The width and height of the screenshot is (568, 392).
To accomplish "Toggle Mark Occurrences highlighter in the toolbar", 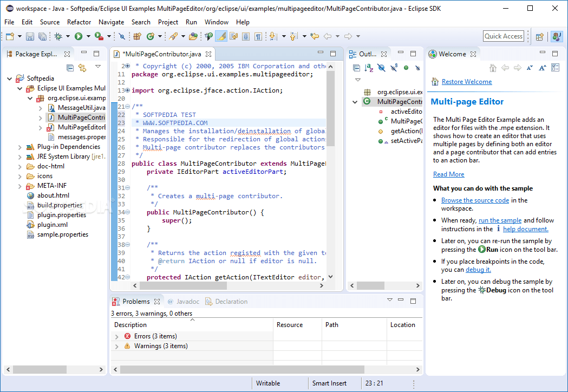I will click(221, 36).
